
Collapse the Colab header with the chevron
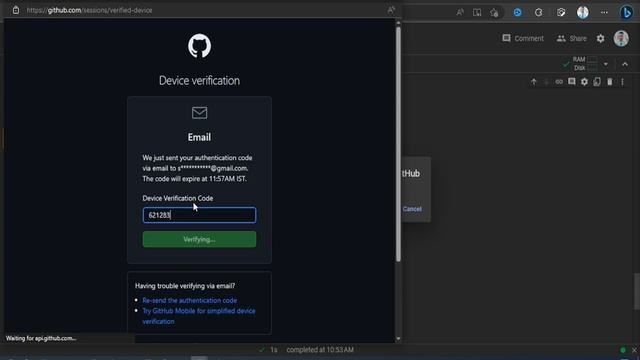coord(625,64)
